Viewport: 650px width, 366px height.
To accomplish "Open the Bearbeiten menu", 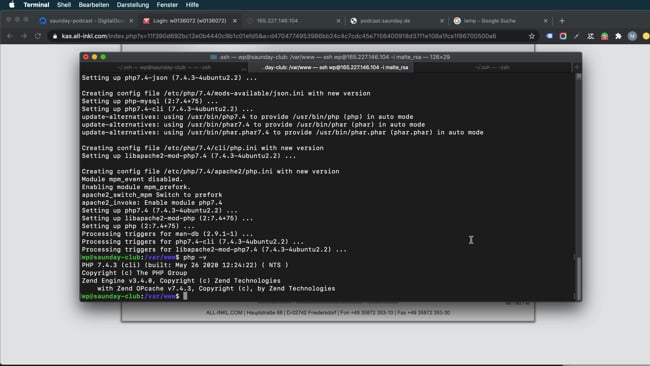I will (x=94, y=5).
